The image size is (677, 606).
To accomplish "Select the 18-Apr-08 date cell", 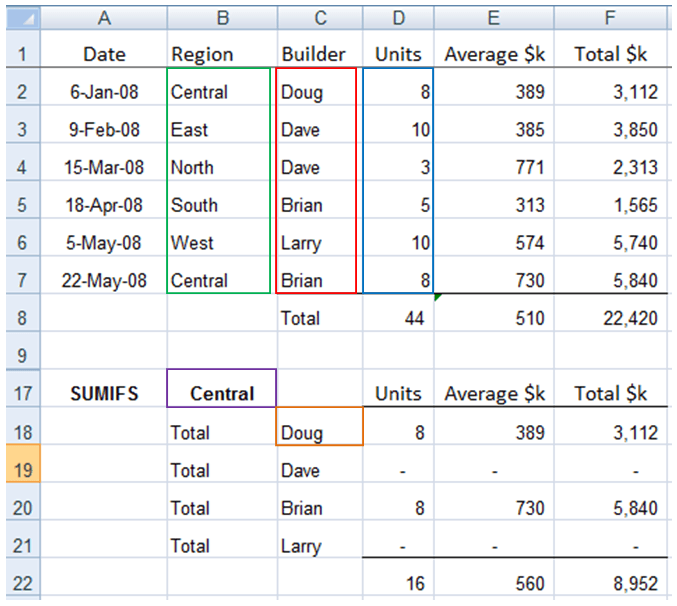I will click(x=104, y=199).
